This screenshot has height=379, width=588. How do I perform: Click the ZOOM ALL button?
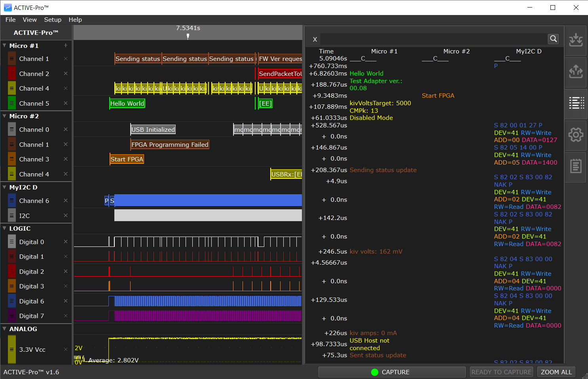(556, 372)
